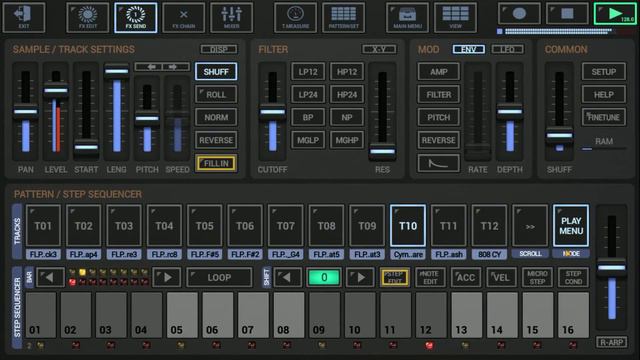Select the envelope curve shape button

point(438,163)
